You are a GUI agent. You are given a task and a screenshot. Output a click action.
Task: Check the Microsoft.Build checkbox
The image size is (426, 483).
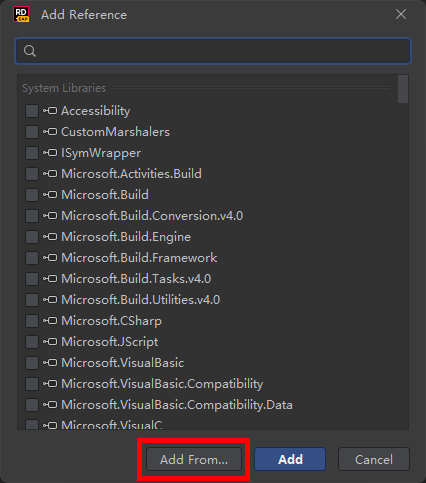coord(32,195)
